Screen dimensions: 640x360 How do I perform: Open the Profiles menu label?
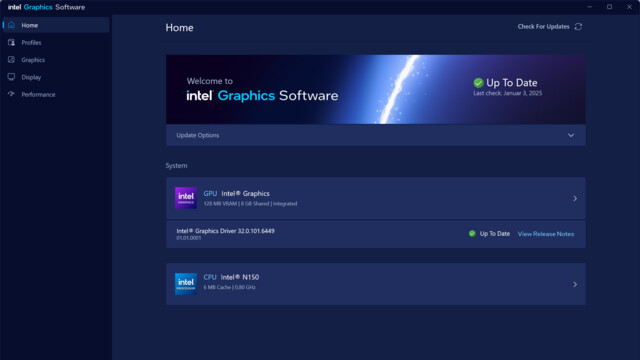[31, 42]
